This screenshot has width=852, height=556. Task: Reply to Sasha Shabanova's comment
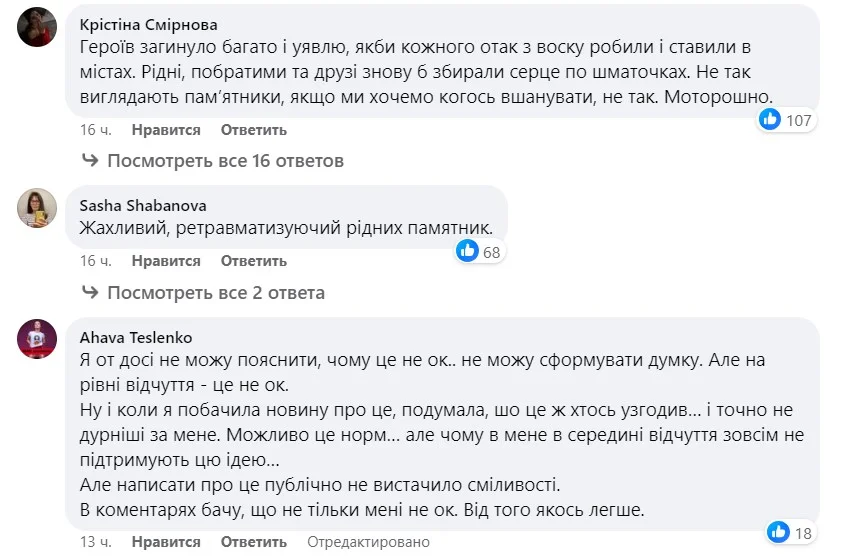pos(254,261)
